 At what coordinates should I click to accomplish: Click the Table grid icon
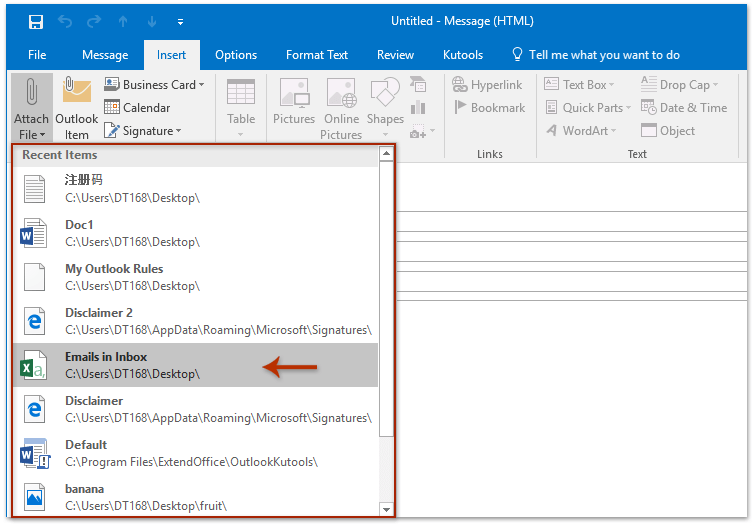[241, 91]
